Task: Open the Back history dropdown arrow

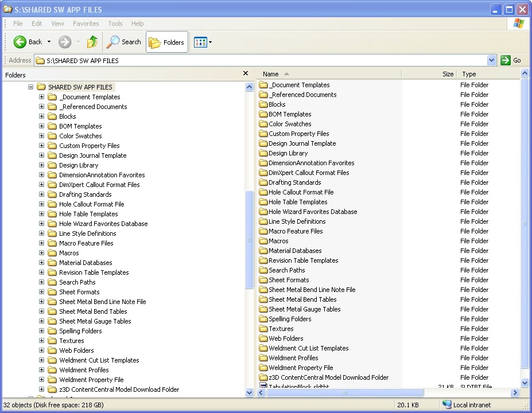Action: point(49,42)
